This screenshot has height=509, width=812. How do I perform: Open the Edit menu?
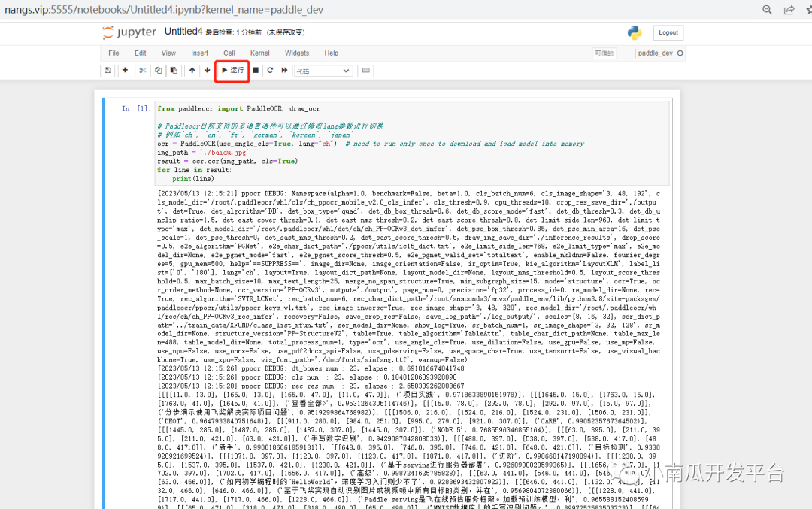click(x=141, y=53)
